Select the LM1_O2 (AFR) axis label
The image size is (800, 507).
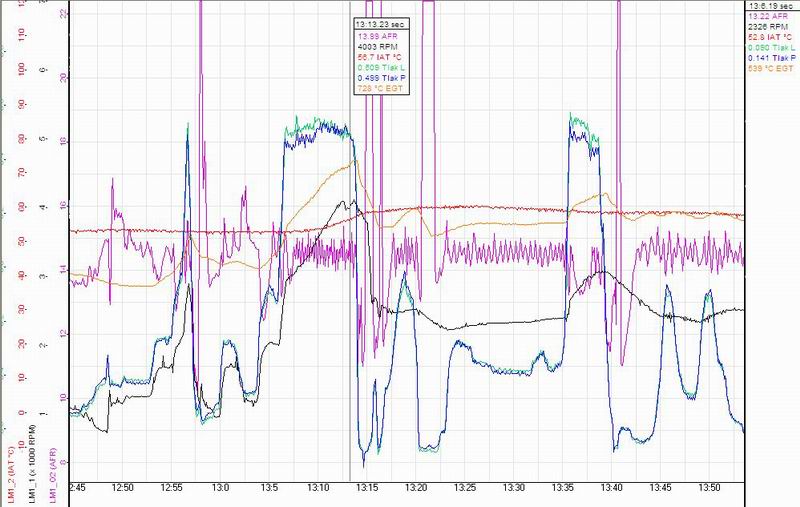[52, 475]
